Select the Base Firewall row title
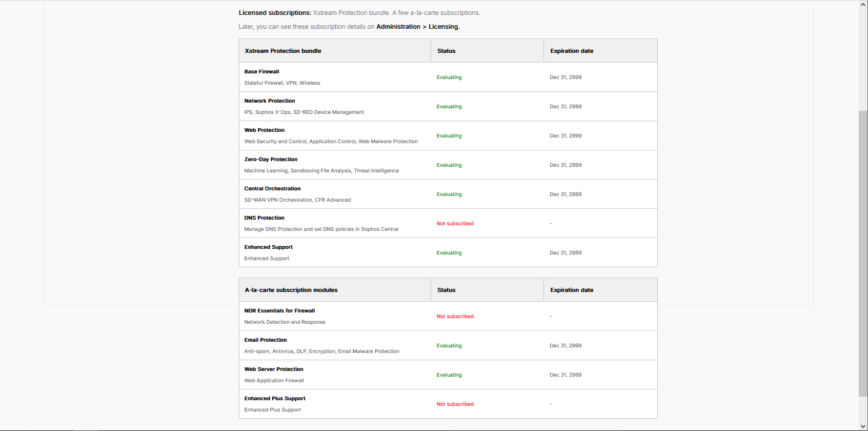 pos(261,72)
